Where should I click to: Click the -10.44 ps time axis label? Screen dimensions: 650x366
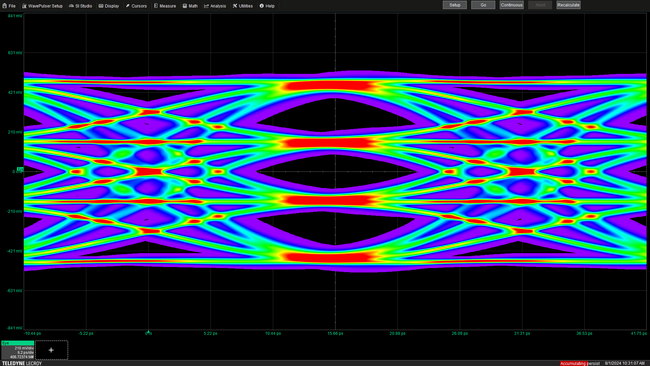pos(32,333)
